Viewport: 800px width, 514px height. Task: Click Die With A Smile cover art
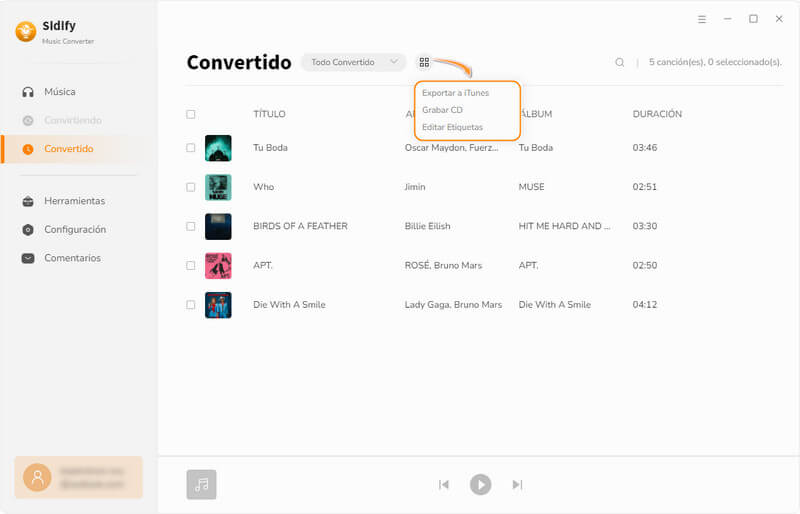218,305
